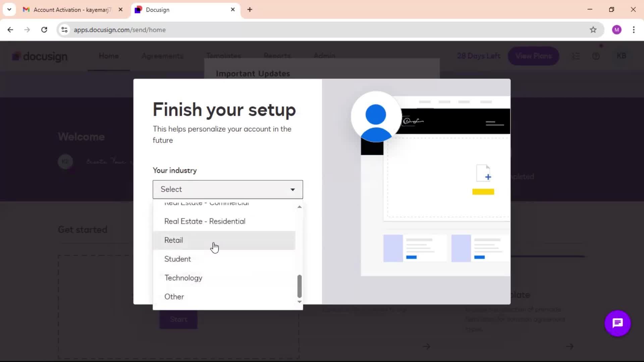Close the Gmail Account Activation tab
The image size is (644, 362).
pos(121,10)
